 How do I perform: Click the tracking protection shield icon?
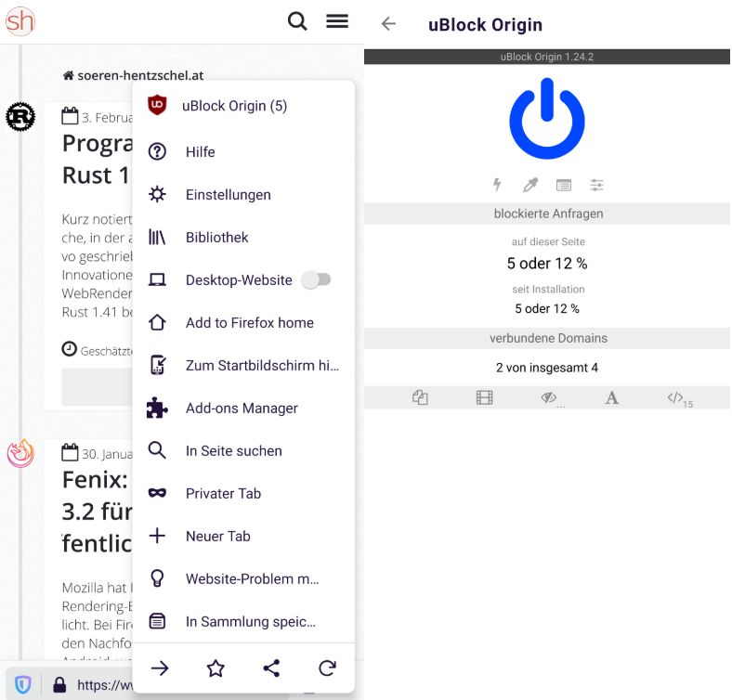pyautogui.click(x=22, y=684)
